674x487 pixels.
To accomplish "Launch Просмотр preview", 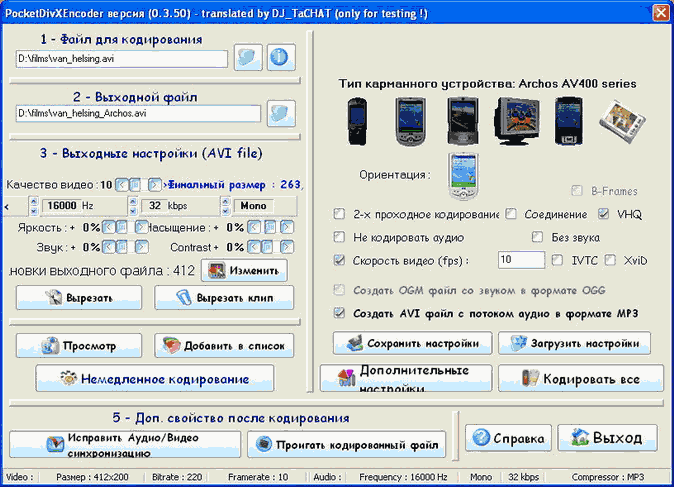I will [79, 346].
